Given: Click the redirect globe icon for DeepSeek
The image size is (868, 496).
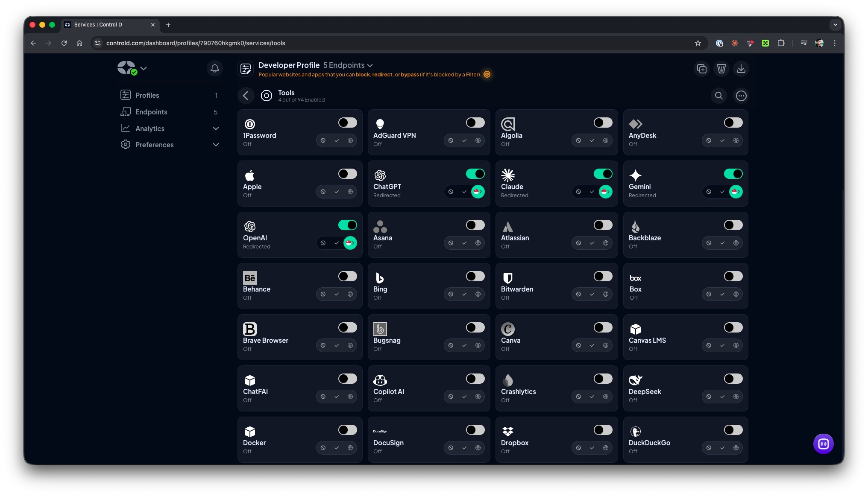Looking at the screenshot, I should tap(736, 397).
